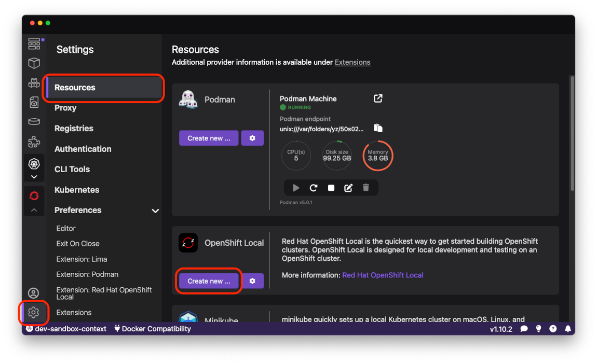
Task: Open OpenShift Local gear settings
Action: tap(252, 281)
